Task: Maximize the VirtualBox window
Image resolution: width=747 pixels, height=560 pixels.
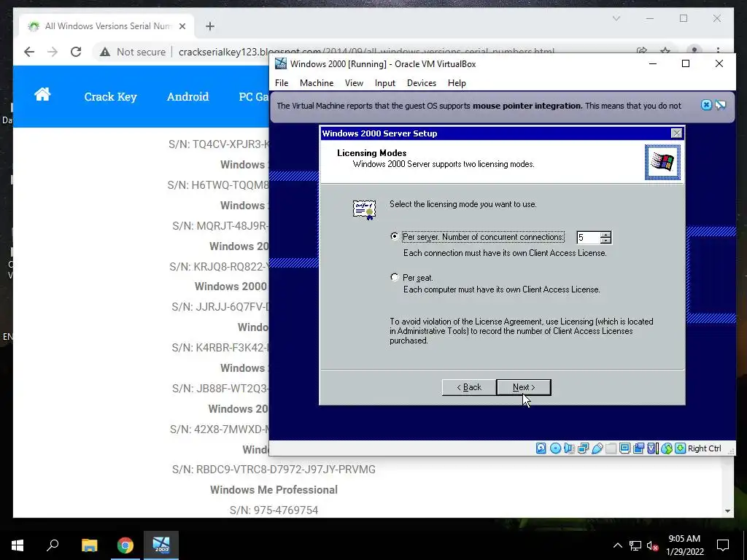Action: pyautogui.click(x=686, y=64)
